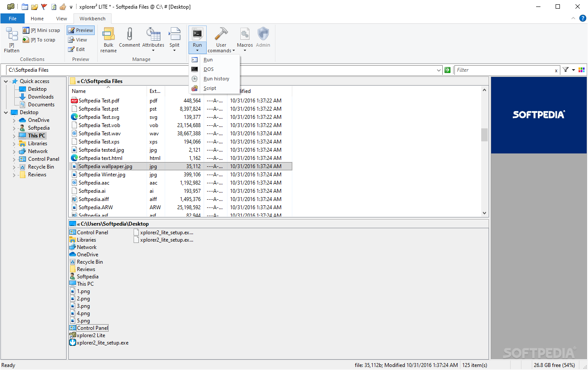Click the new window icon in title bar
Screen dimensions: 588x370
click(x=25, y=6)
